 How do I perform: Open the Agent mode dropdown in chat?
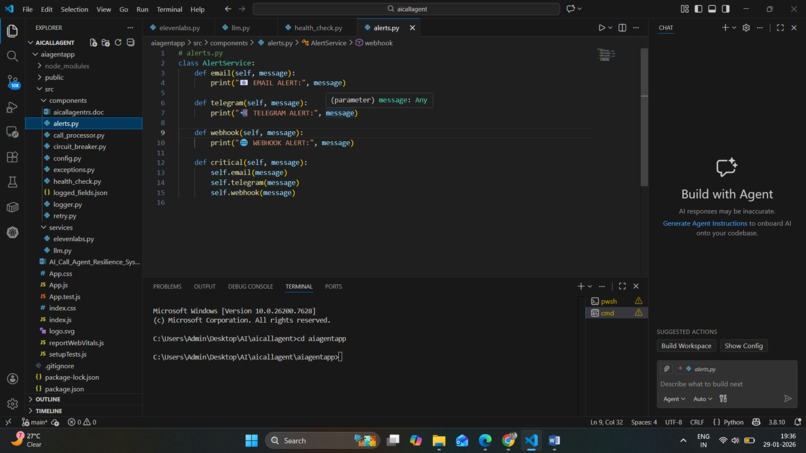674,398
